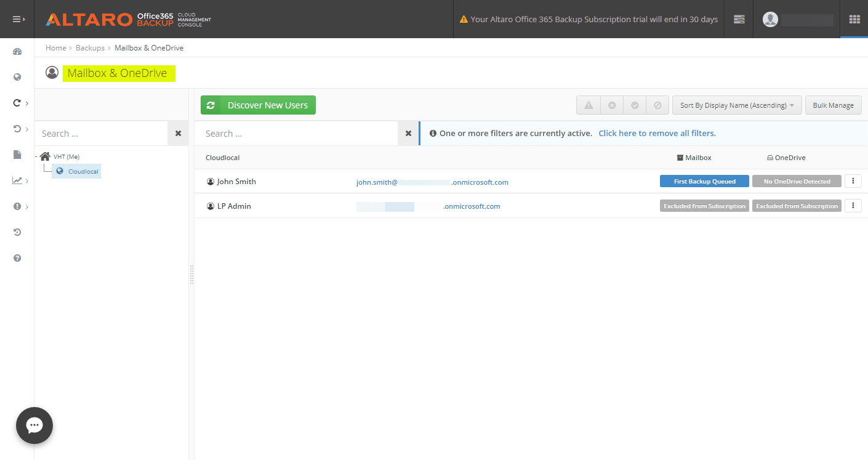The image size is (868, 460).
Task: Open LP Admin's three-dot actions menu
Action: [853, 206]
